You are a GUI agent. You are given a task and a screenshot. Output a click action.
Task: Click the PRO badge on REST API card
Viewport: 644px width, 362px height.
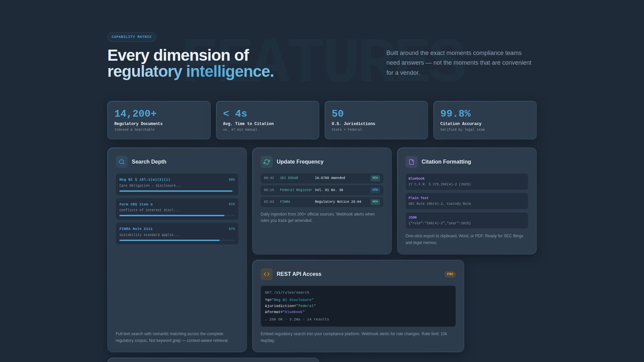(x=450, y=274)
